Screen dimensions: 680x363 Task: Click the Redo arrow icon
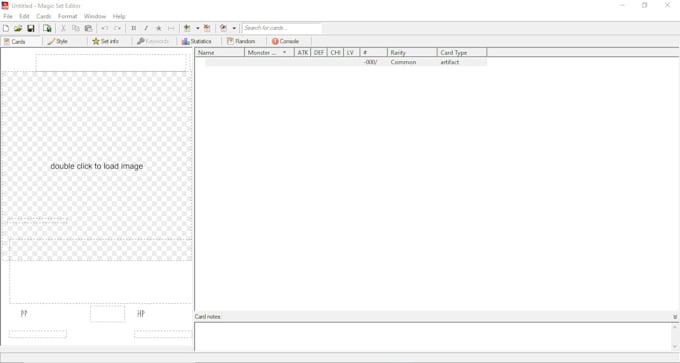coord(118,28)
